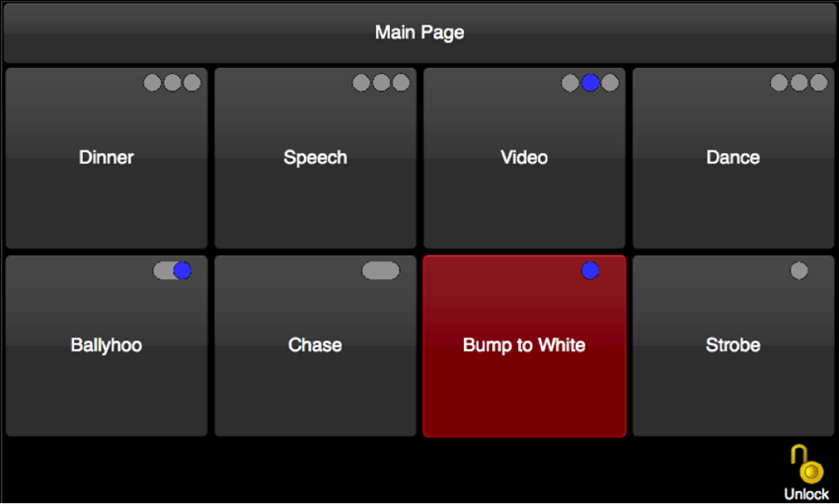Open the Main Page header bar
Image resolution: width=839 pixels, height=504 pixels.
pos(419,34)
